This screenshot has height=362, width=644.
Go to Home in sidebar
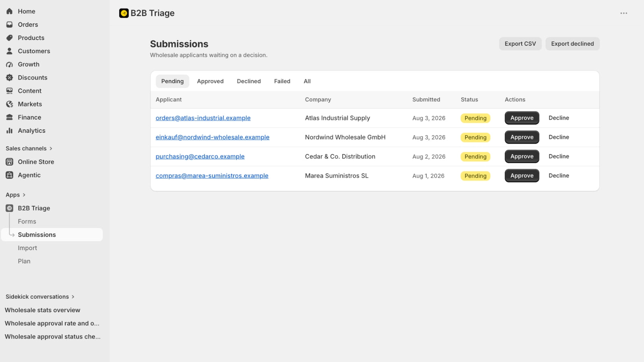point(27,11)
